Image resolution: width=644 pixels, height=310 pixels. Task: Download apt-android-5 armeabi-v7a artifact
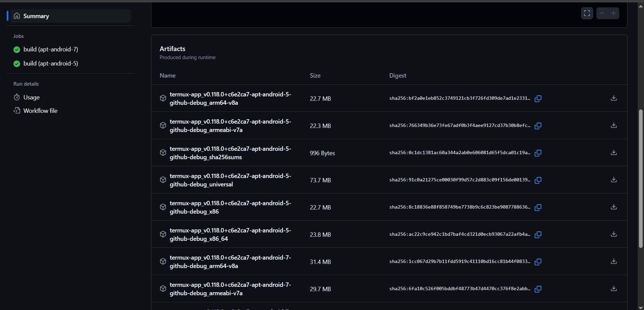tap(614, 125)
